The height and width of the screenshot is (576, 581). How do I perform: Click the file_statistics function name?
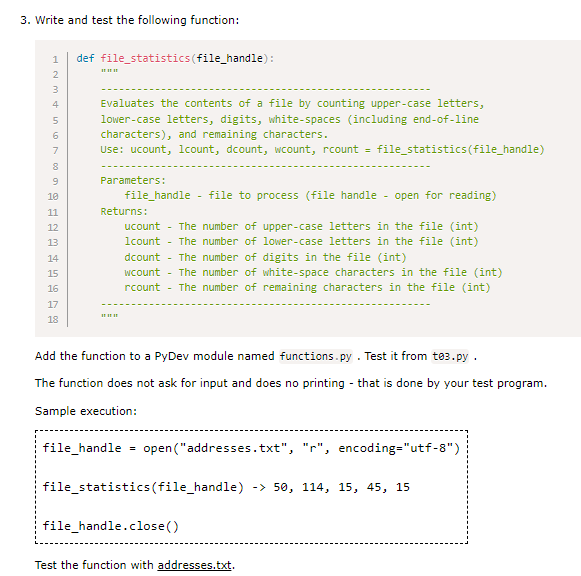pyautogui.click(x=145, y=59)
